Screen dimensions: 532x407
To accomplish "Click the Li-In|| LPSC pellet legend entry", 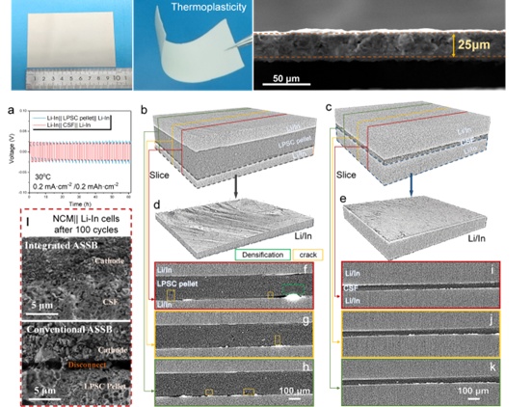I will pos(72,118).
